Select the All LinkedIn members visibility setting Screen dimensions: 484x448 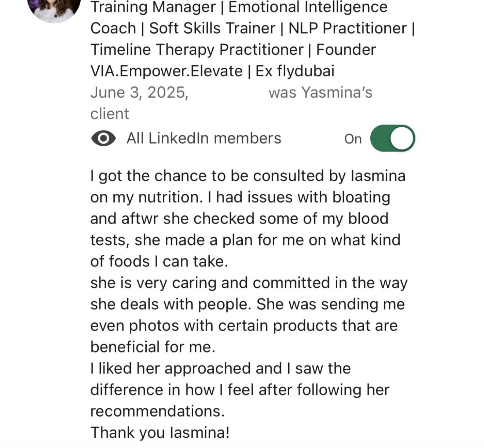point(204,138)
